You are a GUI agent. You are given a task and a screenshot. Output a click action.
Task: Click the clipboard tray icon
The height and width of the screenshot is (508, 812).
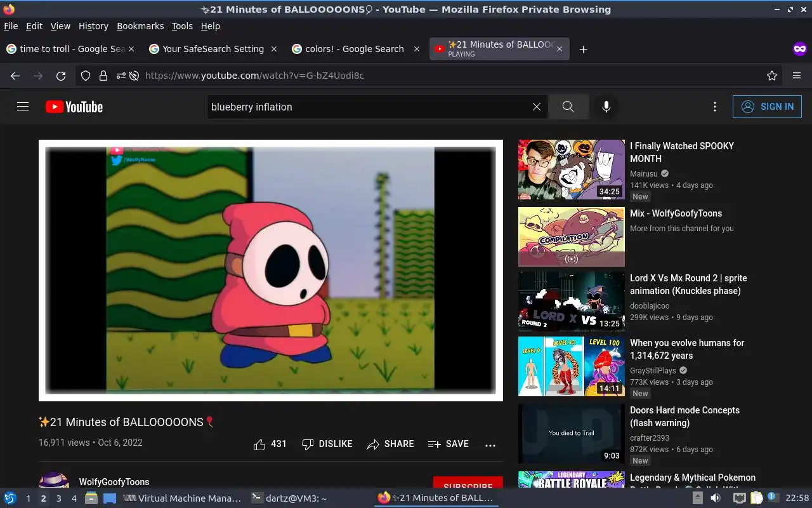click(x=756, y=498)
